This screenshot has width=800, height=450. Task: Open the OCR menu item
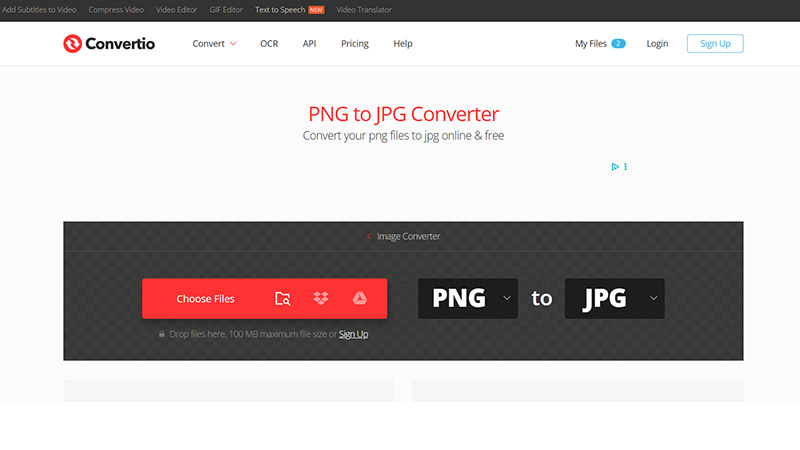coord(269,44)
